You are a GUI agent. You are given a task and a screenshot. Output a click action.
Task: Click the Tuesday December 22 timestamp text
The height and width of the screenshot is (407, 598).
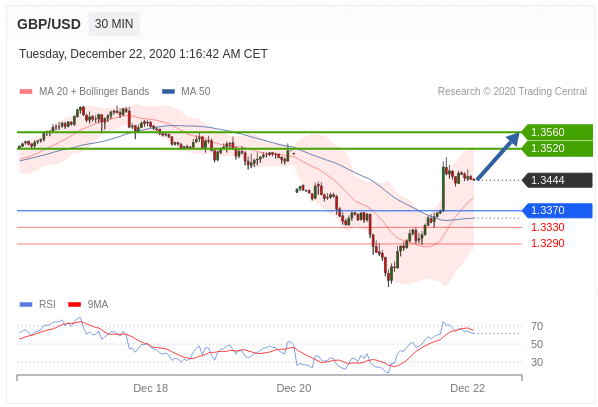[143, 54]
